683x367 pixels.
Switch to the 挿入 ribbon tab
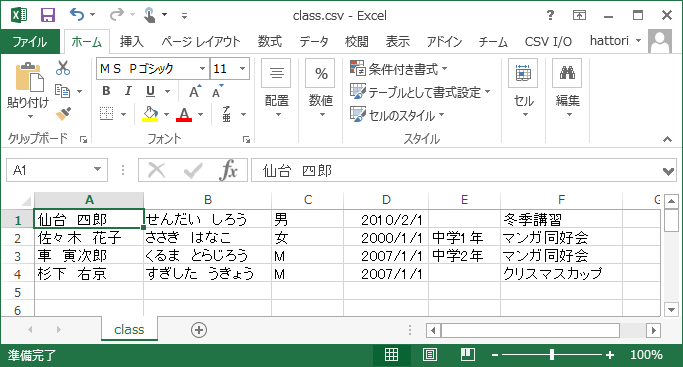tap(132, 42)
